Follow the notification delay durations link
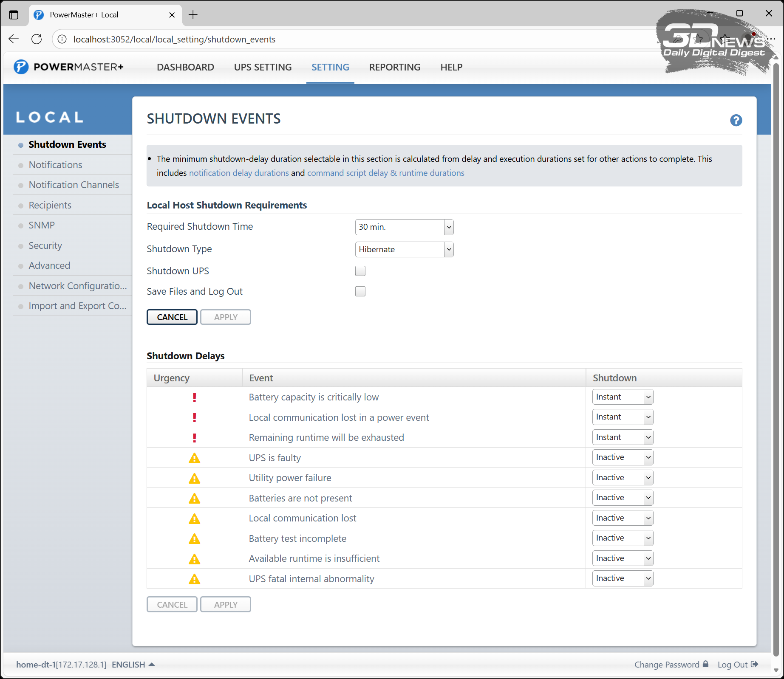The height and width of the screenshot is (679, 784). click(x=239, y=173)
